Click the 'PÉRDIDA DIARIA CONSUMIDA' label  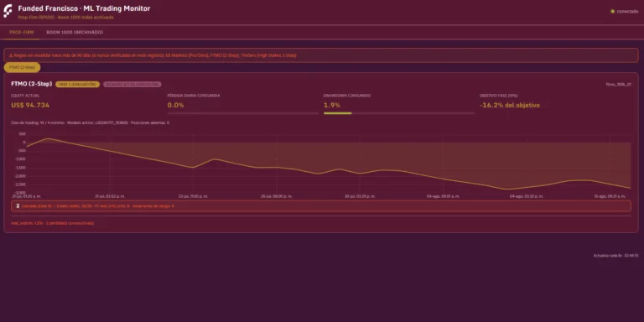point(194,96)
